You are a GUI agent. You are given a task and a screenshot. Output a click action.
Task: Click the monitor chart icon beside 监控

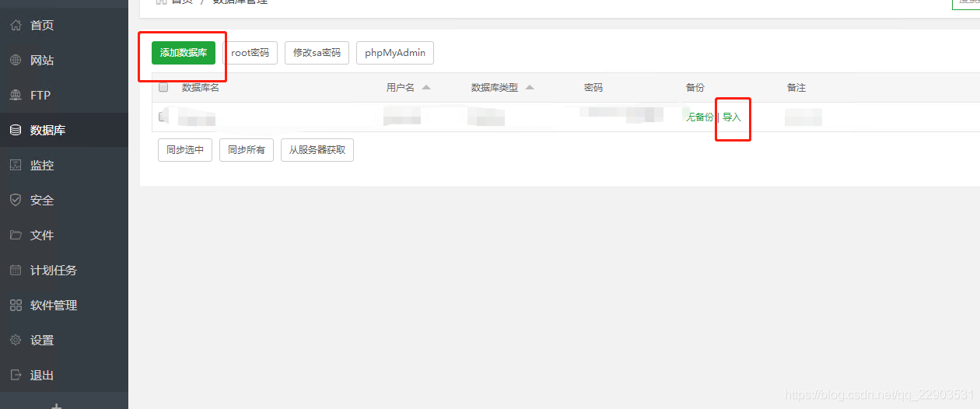[16, 166]
